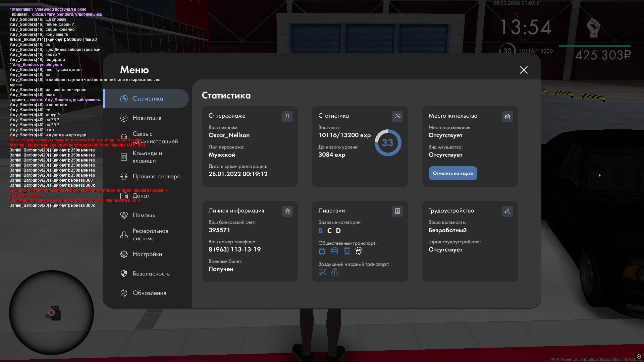Screen dimensions: 644x362
Task: Click the pie chart icon in Статистика card
Action: [397, 116]
